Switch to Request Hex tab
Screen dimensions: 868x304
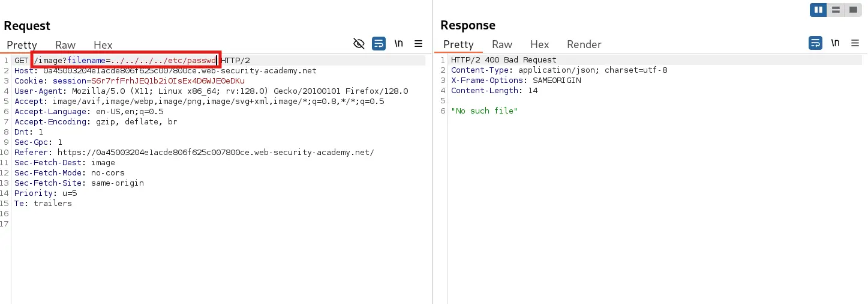pyautogui.click(x=103, y=44)
